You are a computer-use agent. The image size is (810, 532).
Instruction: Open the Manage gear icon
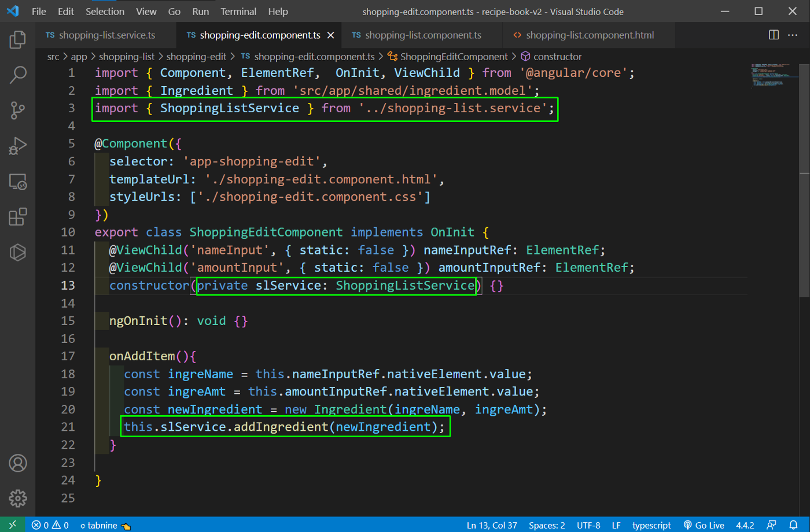click(x=18, y=498)
